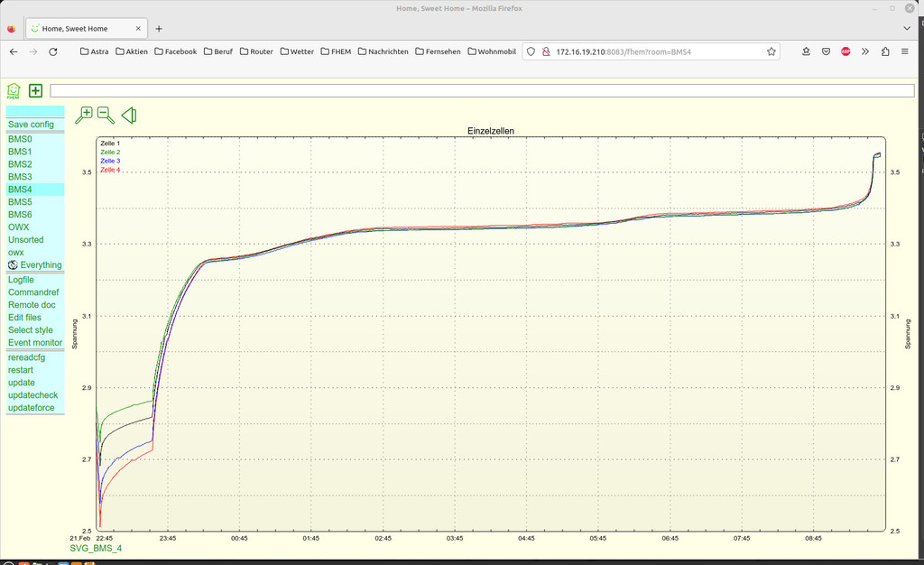
Task: Open the Beruf bookmarks folder
Action: (x=218, y=51)
